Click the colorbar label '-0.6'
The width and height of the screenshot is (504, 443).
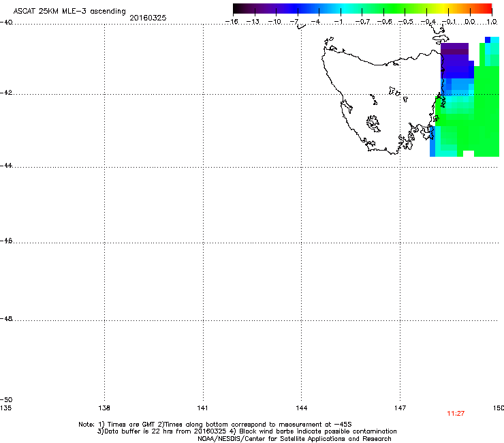click(384, 22)
